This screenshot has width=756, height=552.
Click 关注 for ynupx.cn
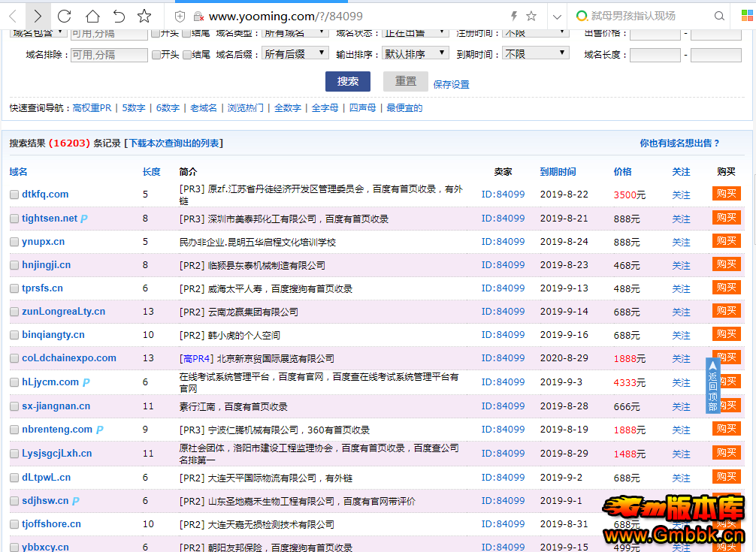coord(681,243)
